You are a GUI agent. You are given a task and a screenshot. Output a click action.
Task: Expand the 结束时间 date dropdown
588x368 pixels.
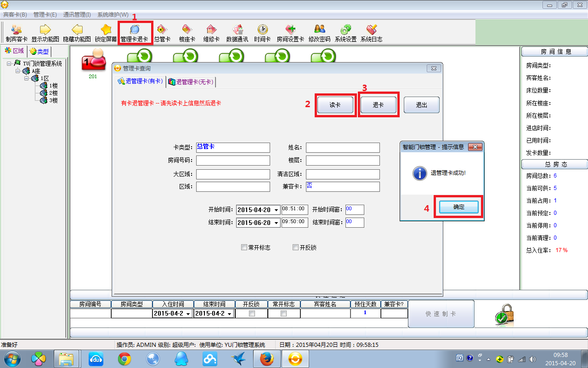coord(276,223)
